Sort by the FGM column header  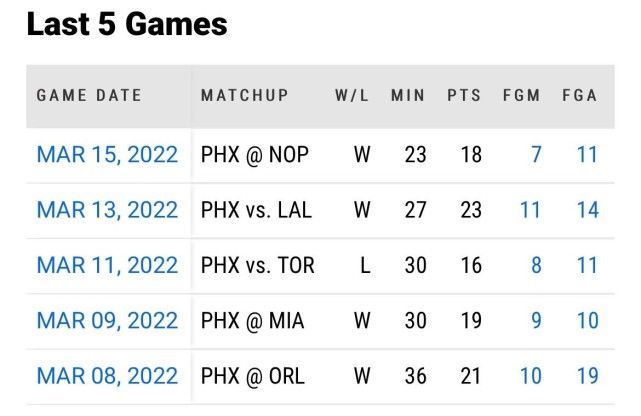coord(521,96)
